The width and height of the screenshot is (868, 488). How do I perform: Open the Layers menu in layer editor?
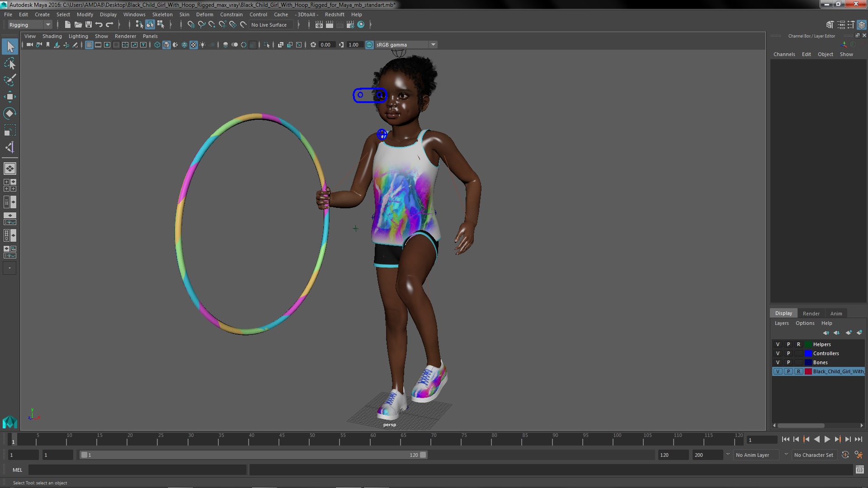[781, 324]
